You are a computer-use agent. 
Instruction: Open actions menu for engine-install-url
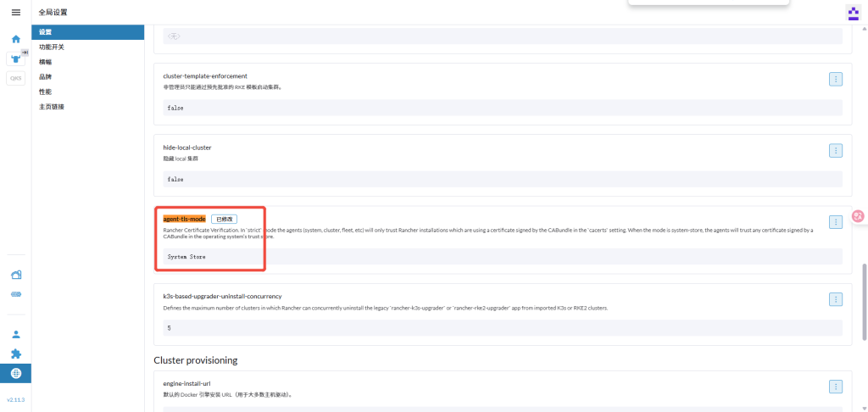pos(835,387)
